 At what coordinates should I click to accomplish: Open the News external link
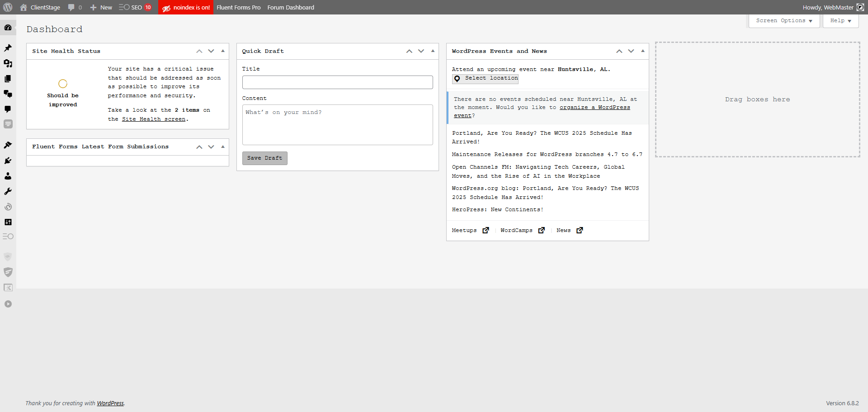pos(570,231)
